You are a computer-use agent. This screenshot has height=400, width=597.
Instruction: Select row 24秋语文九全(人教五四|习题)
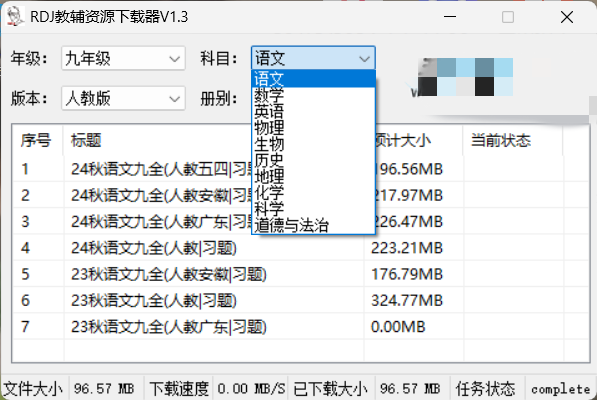[301, 169]
